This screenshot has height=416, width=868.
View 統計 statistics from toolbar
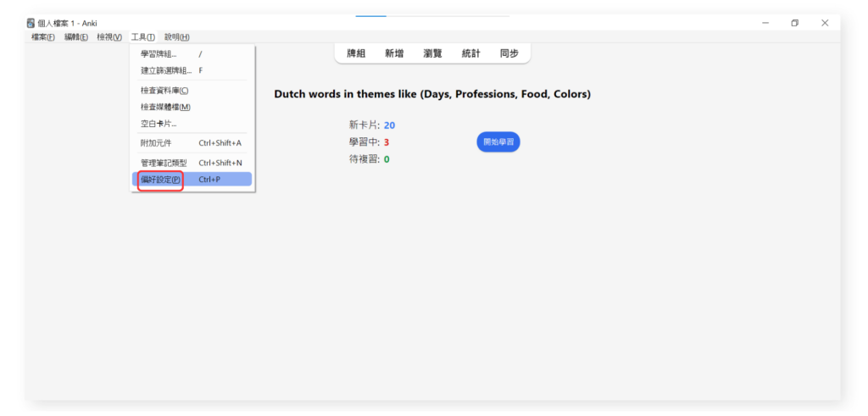pos(470,53)
